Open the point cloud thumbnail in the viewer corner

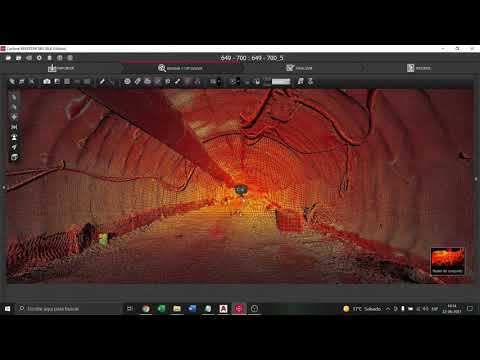click(447, 261)
